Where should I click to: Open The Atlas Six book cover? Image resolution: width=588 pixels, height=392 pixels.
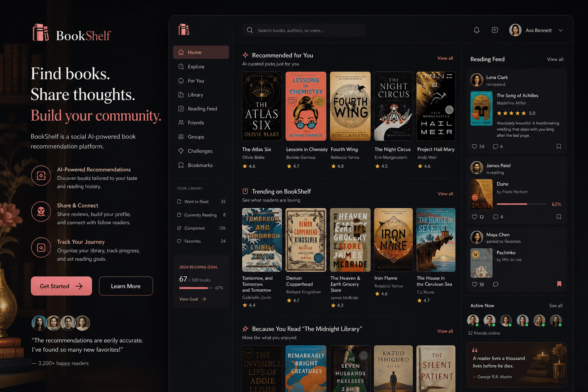(x=262, y=106)
